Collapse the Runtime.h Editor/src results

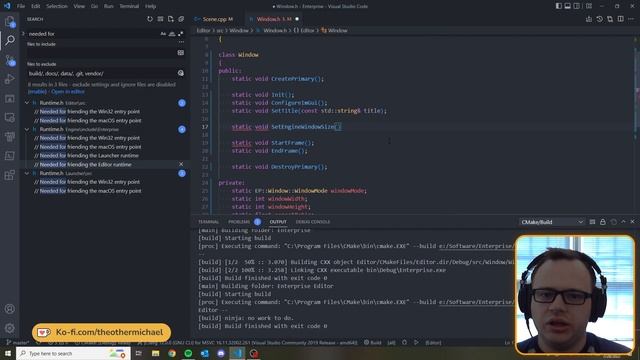(x=27, y=103)
